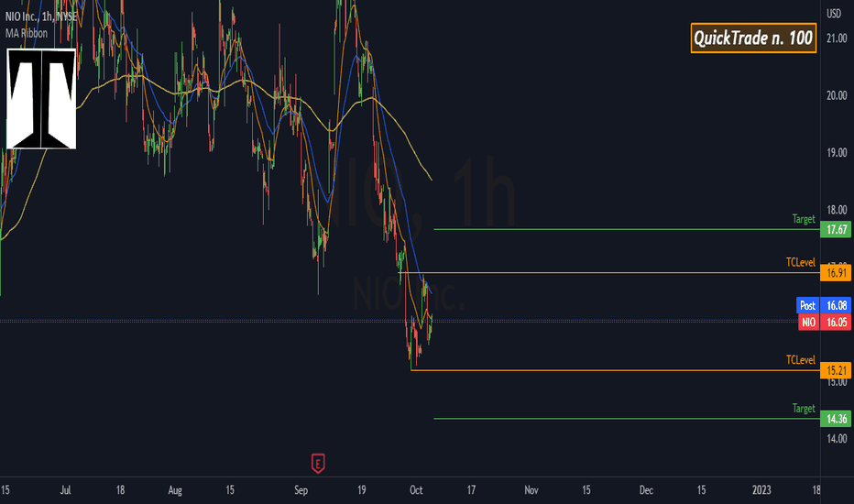Select the lower orange TCLevel horizontal line
This screenshot has width=854, height=504.
pos(616,370)
